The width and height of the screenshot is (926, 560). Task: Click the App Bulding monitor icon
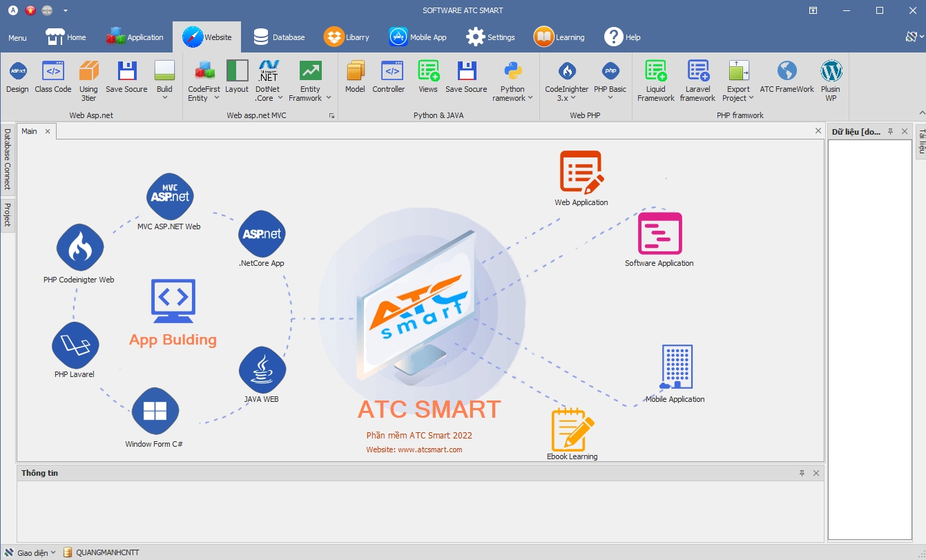(x=173, y=301)
